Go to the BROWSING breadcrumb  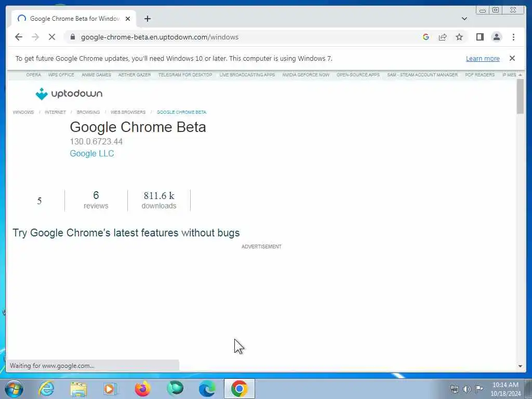pos(88,112)
